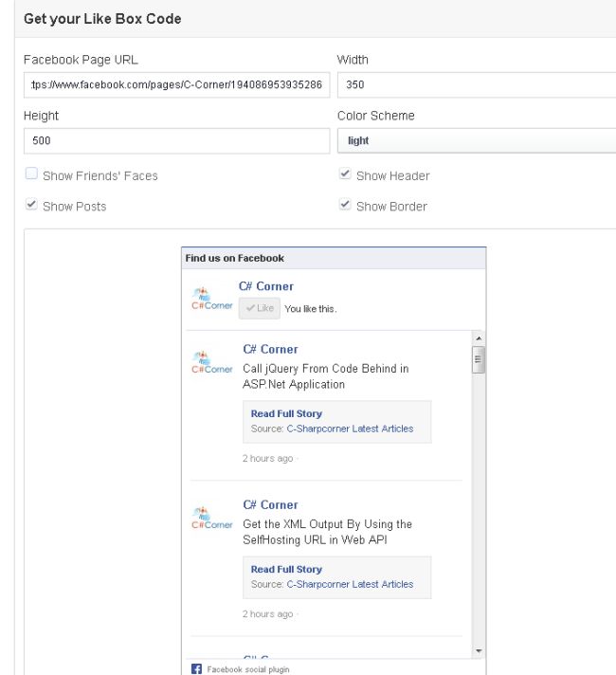616x675 pixels.
Task: Uncheck the Show Border checkbox
Action: [x=345, y=204]
